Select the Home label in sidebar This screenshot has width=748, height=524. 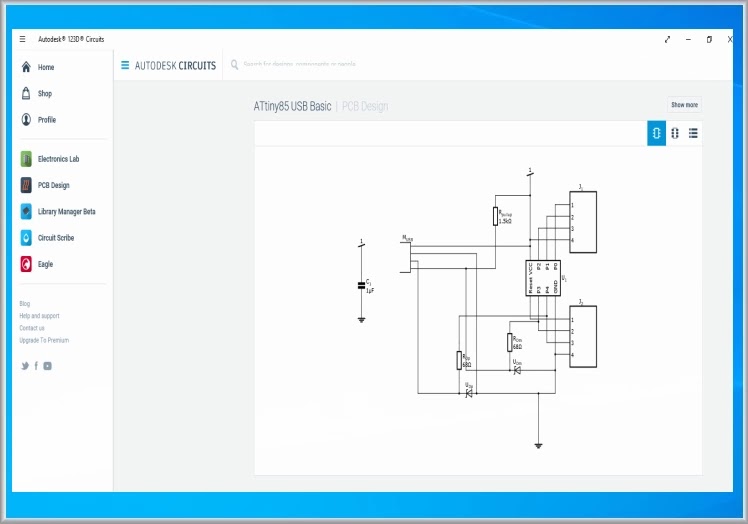pyautogui.click(x=46, y=67)
